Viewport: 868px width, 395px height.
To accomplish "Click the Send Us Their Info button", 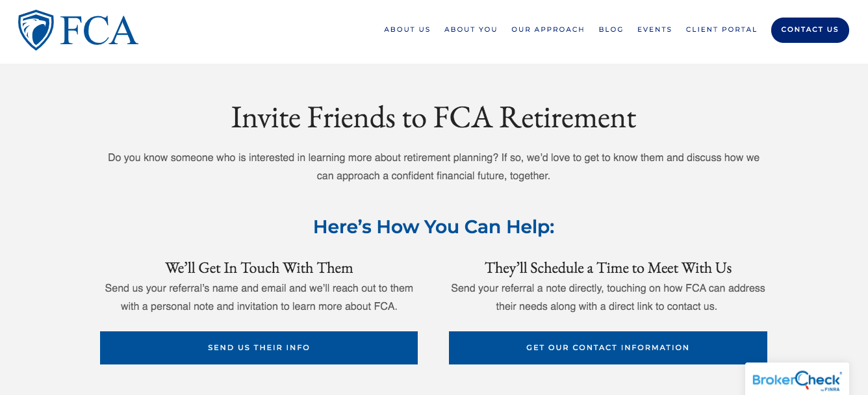I will 259,348.
